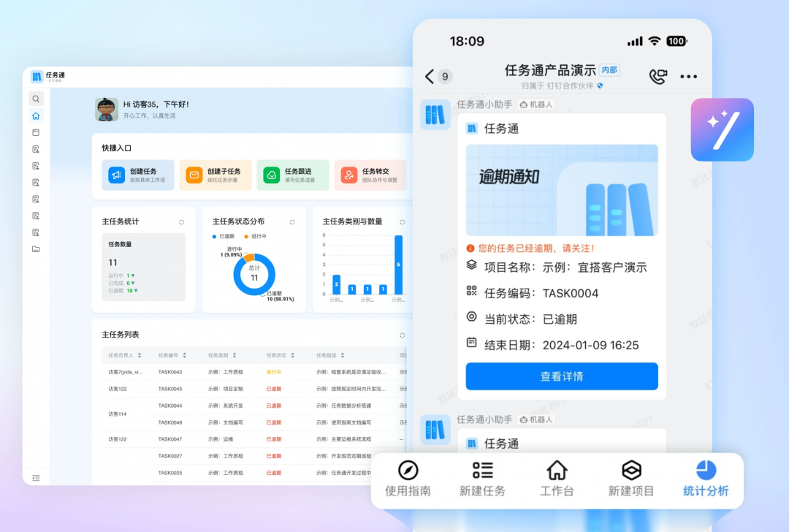Select the 统计分析 tab
Screen dimensions: 789x532
[x=706, y=479]
